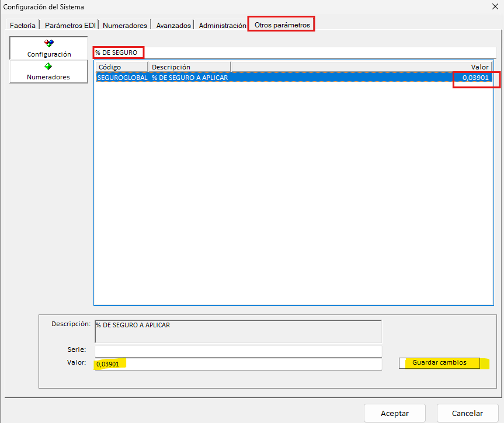Screen dimensions: 504x423
Task: Close the Configuración del Sistema window
Action: pyautogui.click(x=495, y=6)
